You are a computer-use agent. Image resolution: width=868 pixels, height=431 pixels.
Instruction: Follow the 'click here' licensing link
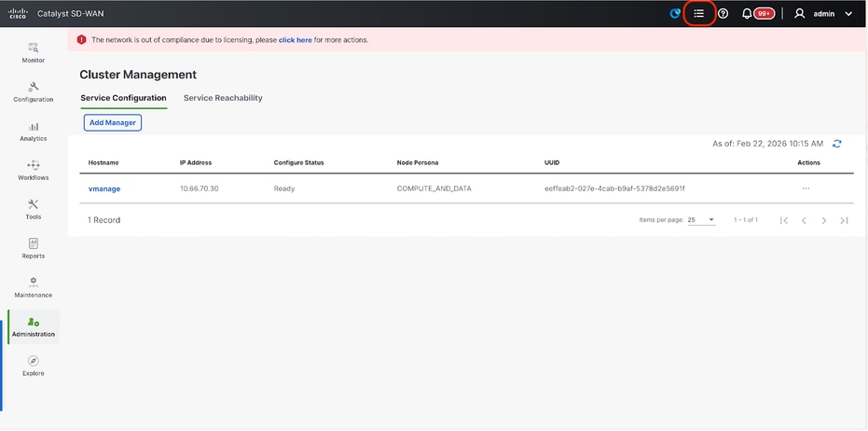click(x=295, y=40)
